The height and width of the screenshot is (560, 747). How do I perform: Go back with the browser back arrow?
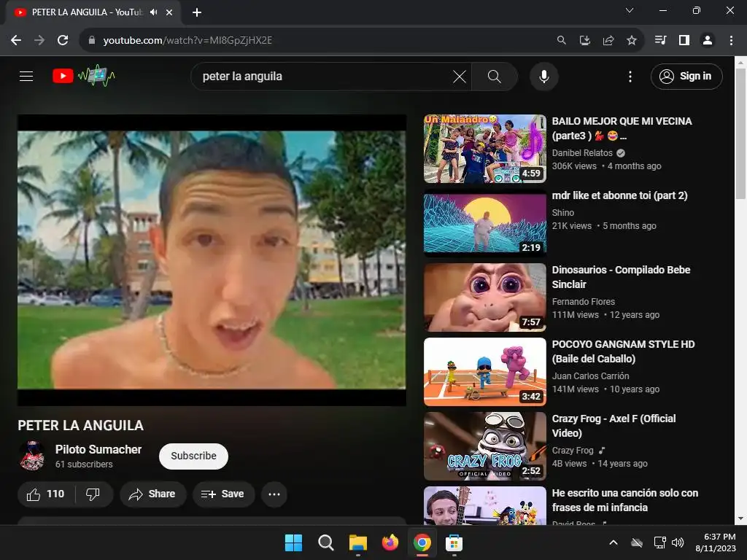tap(16, 41)
